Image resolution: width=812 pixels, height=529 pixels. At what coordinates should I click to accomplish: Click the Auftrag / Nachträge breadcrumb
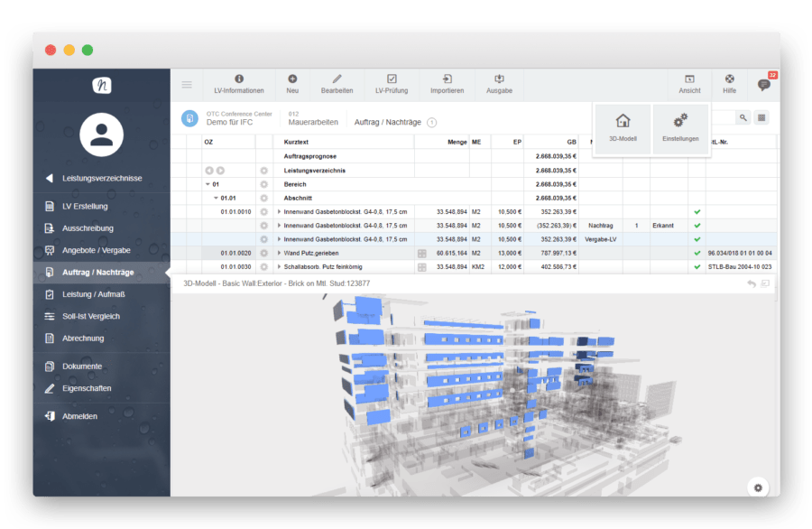point(387,122)
